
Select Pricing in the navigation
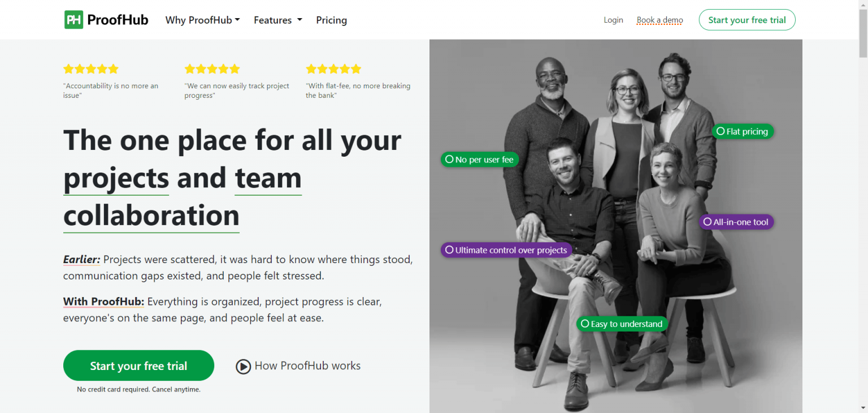tap(331, 20)
